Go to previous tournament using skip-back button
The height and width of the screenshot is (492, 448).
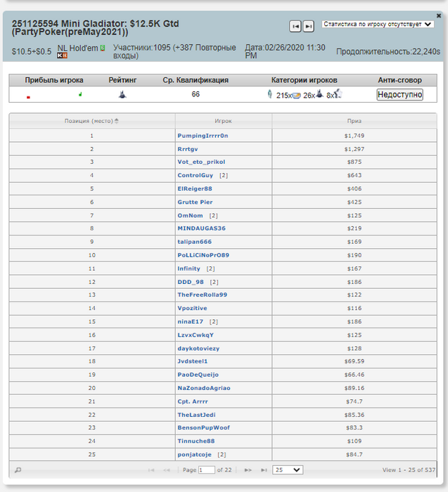[x=295, y=27]
